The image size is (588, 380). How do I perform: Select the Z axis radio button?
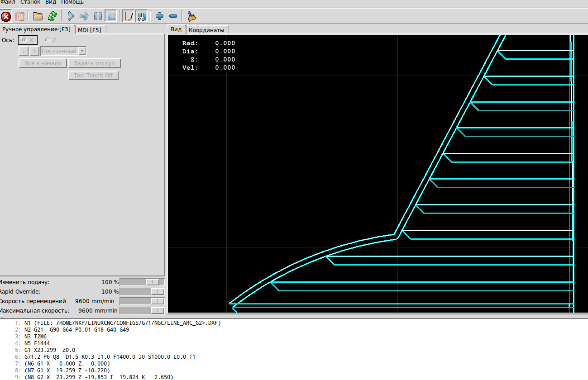click(51, 40)
